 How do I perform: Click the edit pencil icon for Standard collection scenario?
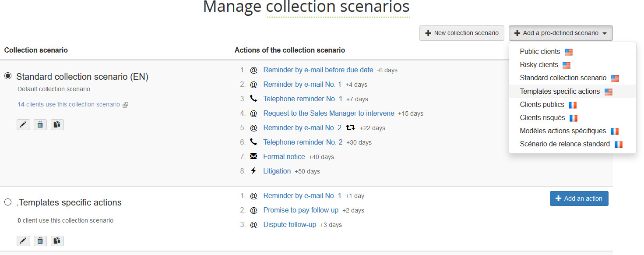[x=23, y=125]
